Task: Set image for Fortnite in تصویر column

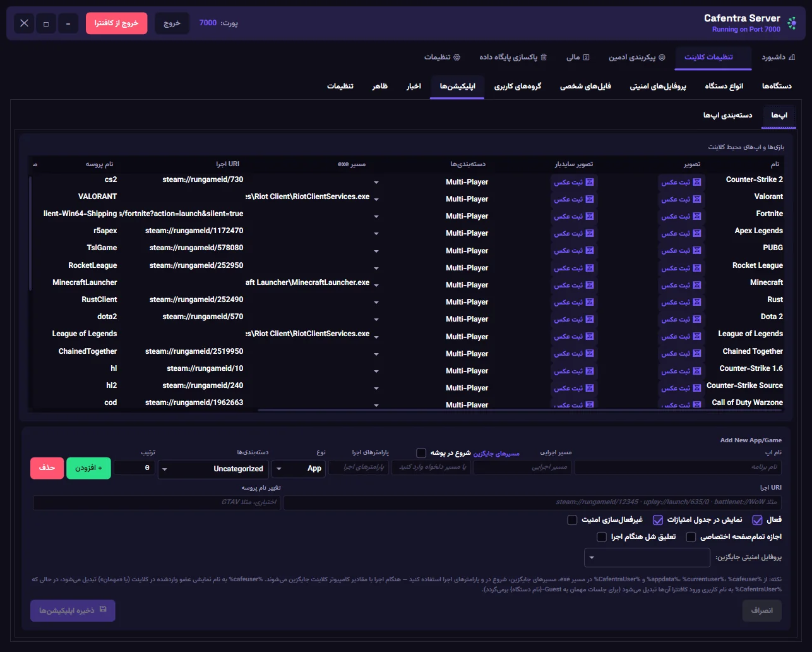Action: 681,216
